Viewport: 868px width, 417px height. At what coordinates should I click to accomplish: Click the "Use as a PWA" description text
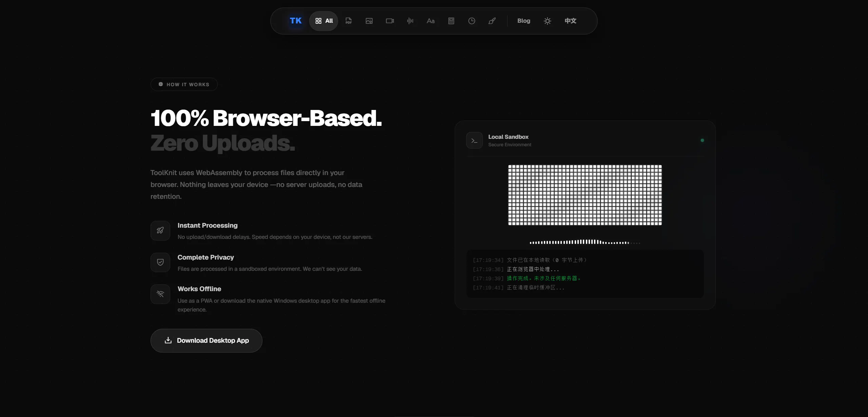pyautogui.click(x=281, y=305)
